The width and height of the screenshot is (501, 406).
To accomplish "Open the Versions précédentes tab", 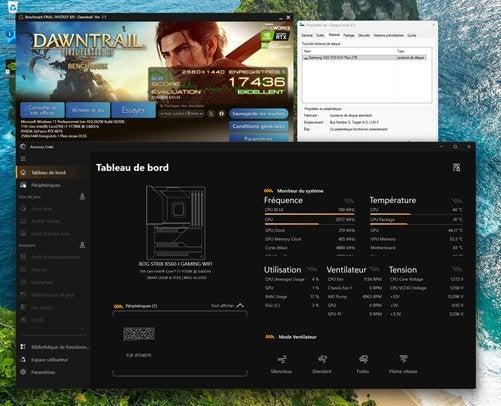I will pyautogui.click(x=388, y=35).
